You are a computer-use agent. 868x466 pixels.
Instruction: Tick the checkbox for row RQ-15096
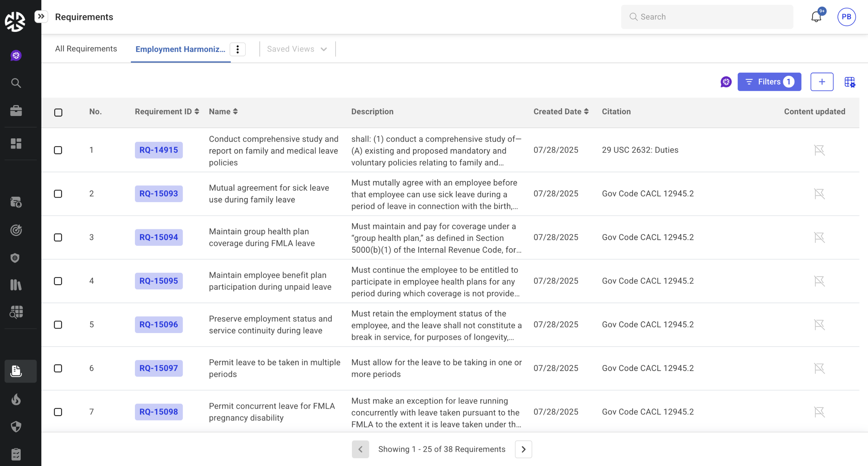click(58, 325)
